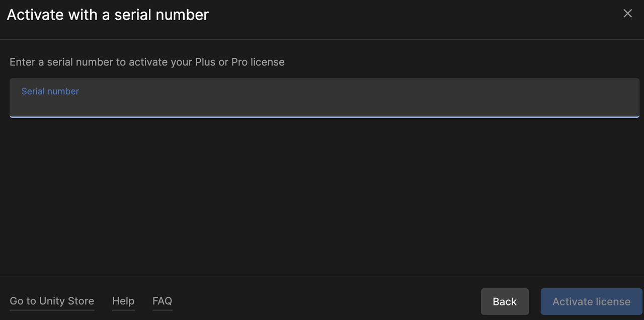The width and height of the screenshot is (644, 320).
Task: Click the Activate license button
Action: click(x=591, y=301)
